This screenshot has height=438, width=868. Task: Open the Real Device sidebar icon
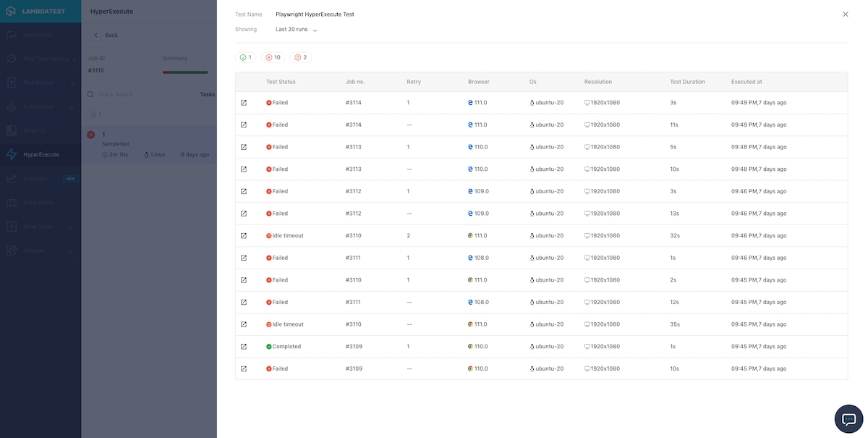[11, 83]
